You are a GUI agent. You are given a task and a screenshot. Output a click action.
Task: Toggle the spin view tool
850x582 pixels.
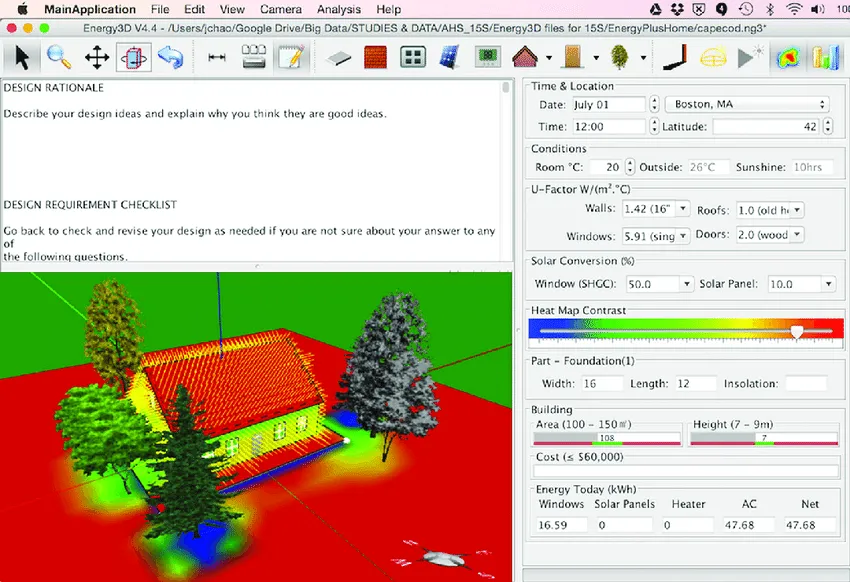click(x=133, y=57)
